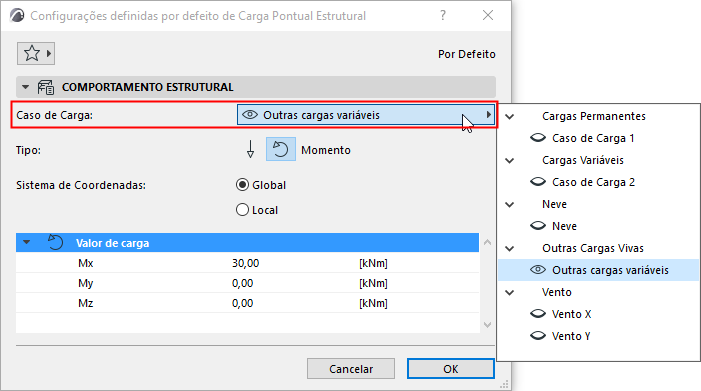Viewport: 701px width, 391px height.
Task: Click the Mz row label
Action: [x=86, y=303]
